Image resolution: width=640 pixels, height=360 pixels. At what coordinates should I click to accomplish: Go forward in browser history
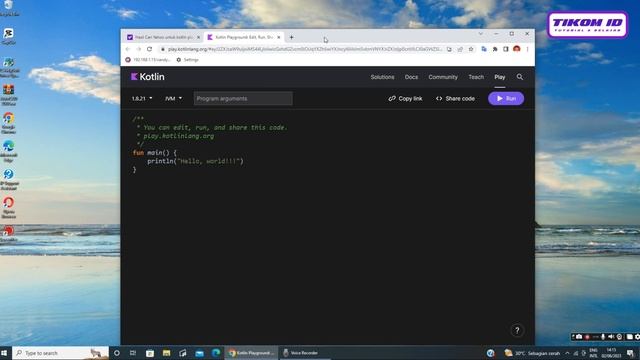(138, 49)
